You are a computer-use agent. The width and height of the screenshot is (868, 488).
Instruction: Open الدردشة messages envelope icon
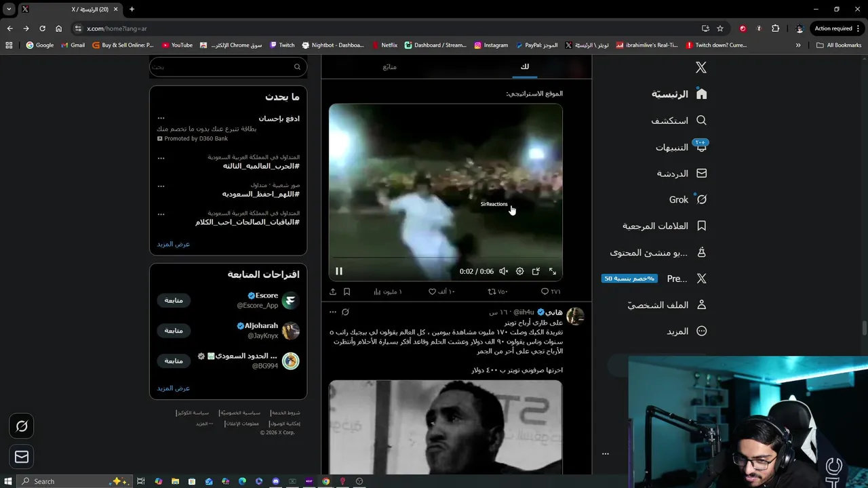[x=701, y=173]
